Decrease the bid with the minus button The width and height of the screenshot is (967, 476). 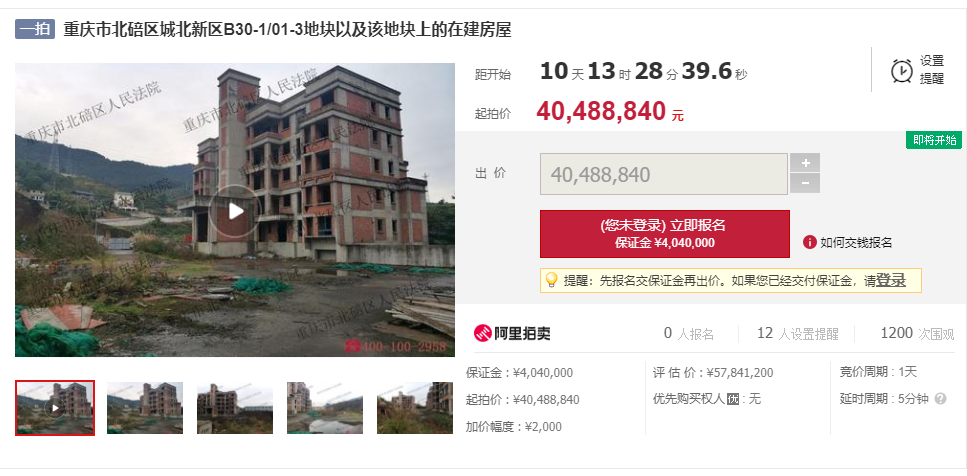(x=805, y=183)
